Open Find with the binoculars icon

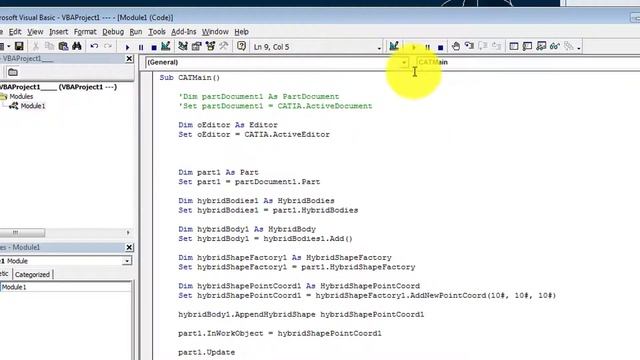[x=77, y=47]
